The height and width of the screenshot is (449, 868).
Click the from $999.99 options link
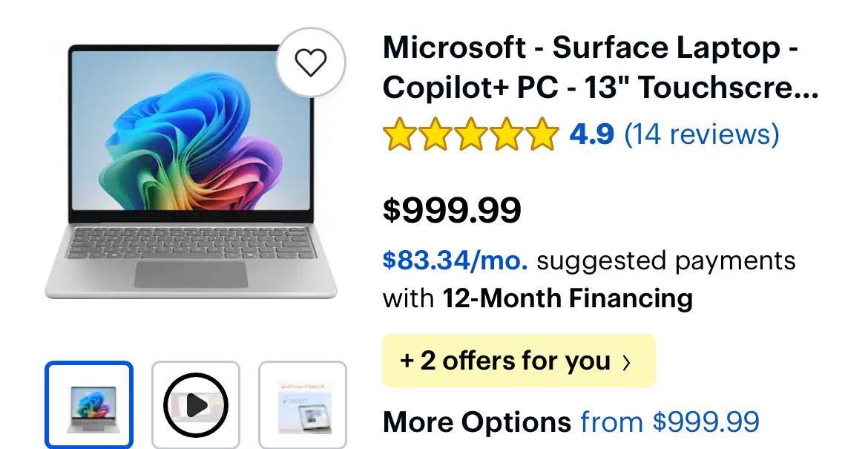coord(670,422)
